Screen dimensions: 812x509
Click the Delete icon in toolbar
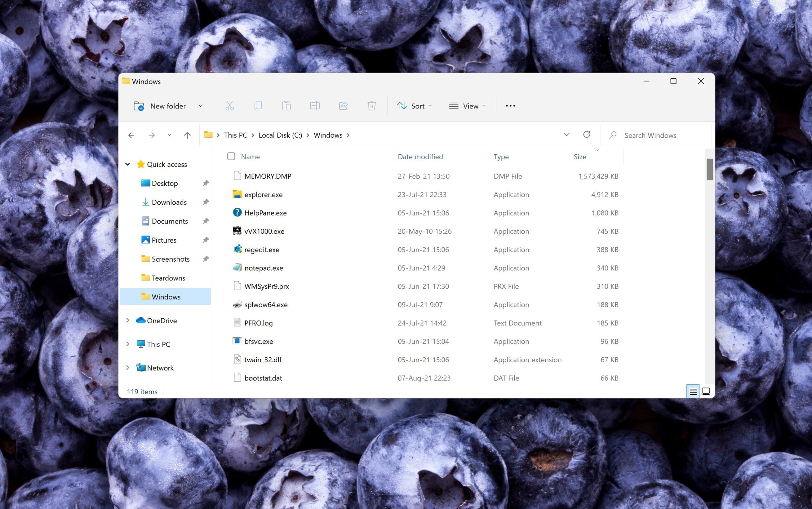372,106
